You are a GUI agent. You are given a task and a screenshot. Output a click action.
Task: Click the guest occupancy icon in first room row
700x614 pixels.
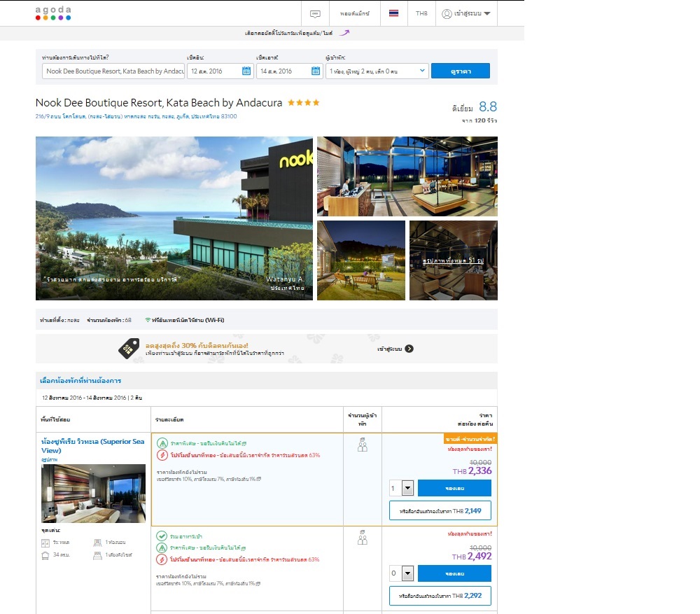362,445
